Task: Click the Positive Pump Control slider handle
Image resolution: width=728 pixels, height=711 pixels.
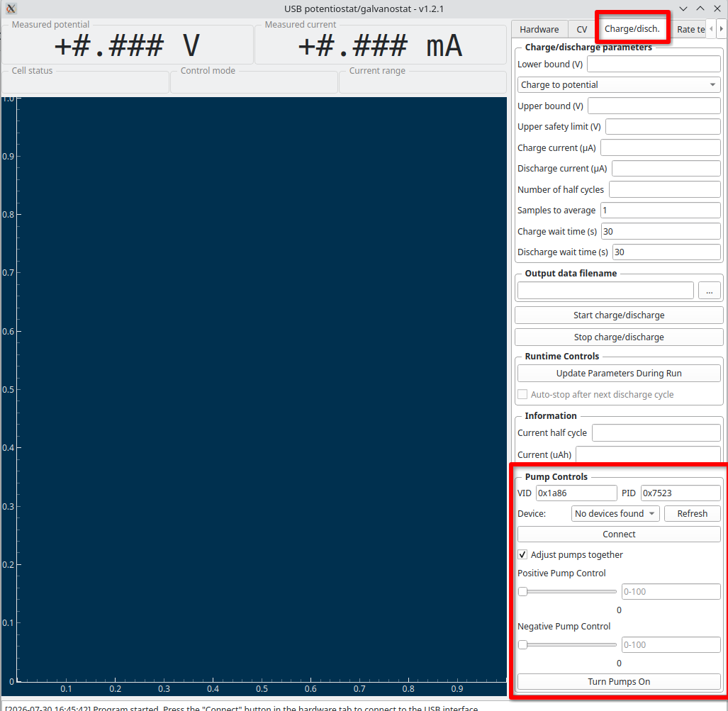Action: 523,592
